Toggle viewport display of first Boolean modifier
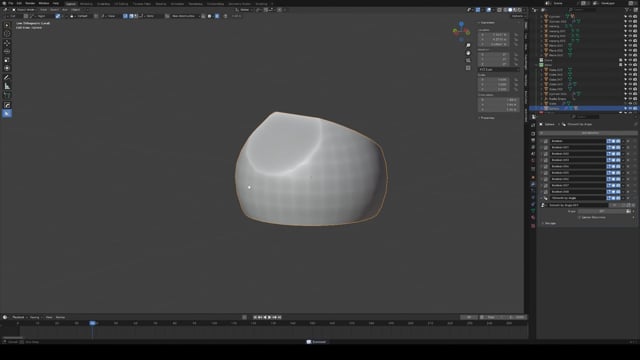The image size is (640, 360). point(613,141)
